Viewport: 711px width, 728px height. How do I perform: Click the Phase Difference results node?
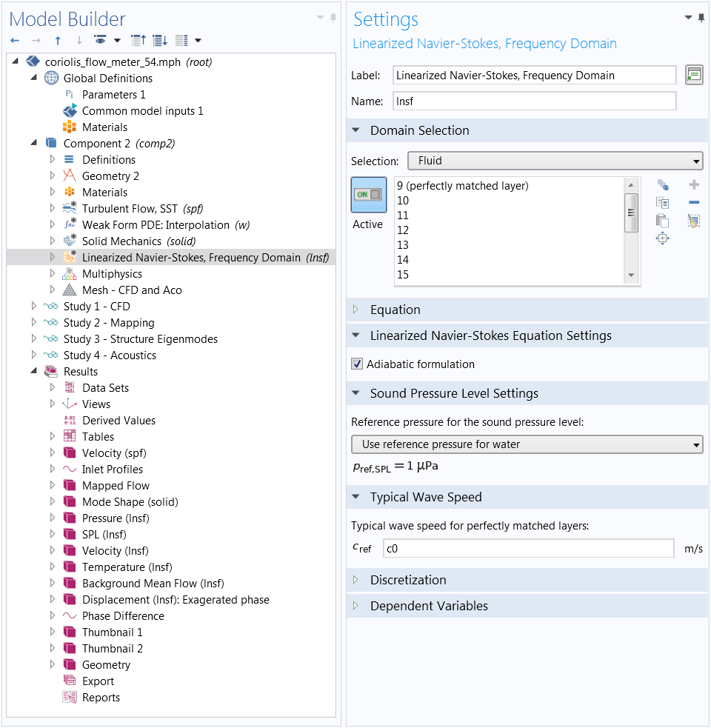coord(123,616)
